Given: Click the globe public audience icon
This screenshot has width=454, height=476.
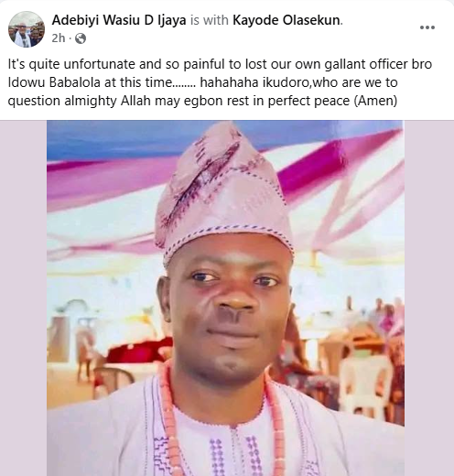Looking at the screenshot, I should tap(81, 38).
